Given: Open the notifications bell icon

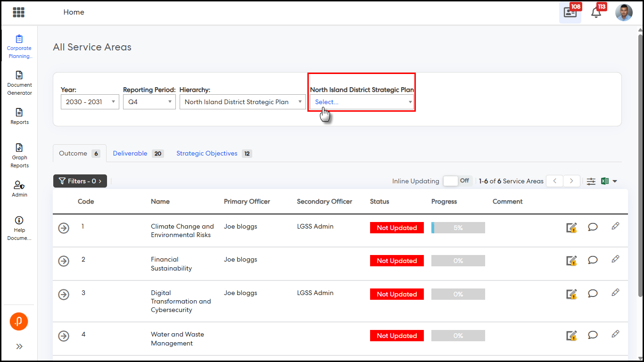Looking at the screenshot, I should pyautogui.click(x=596, y=13).
